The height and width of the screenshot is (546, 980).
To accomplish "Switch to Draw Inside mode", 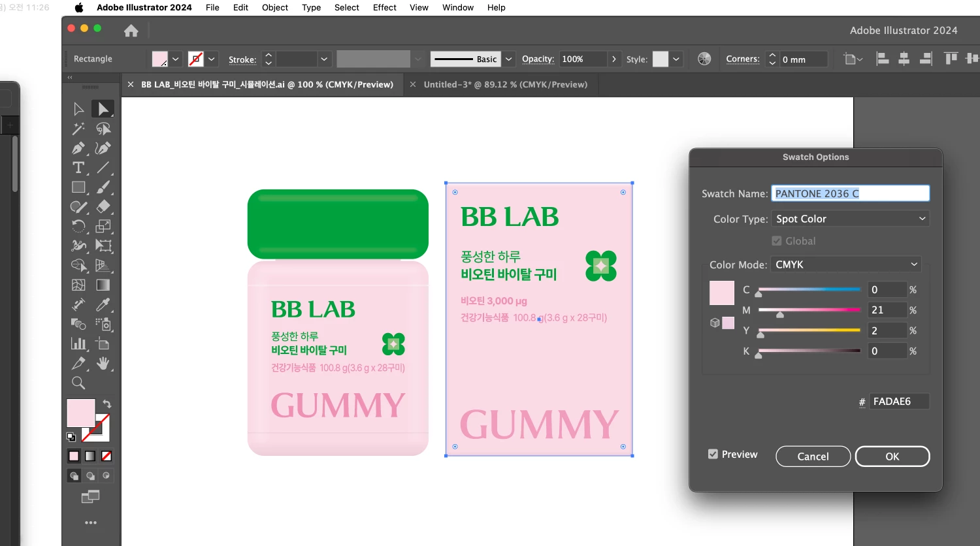I will tap(106, 475).
